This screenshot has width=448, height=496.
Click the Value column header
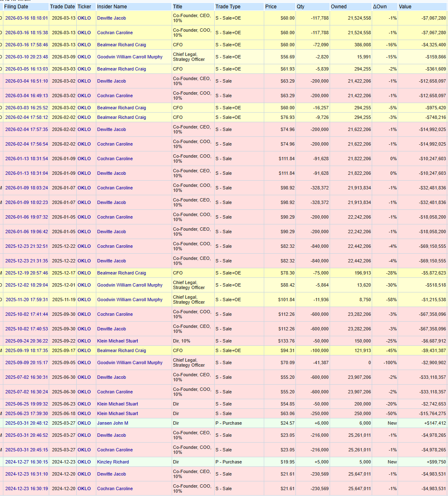(x=405, y=7)
